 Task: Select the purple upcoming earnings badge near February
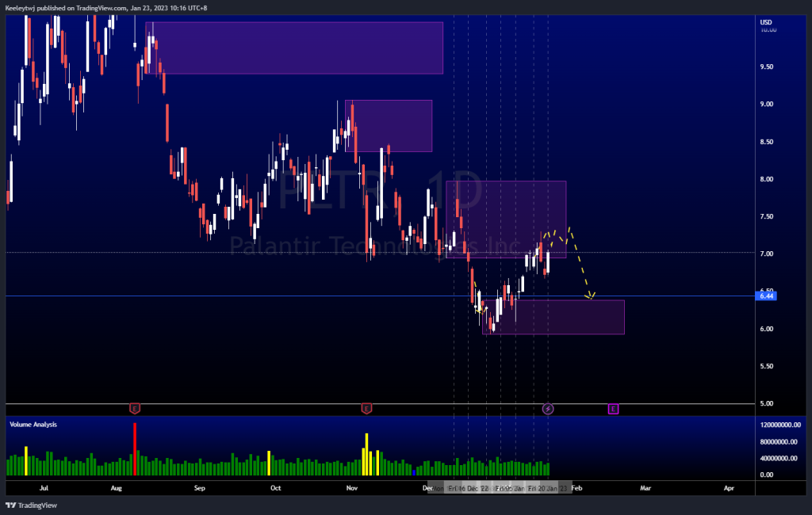coord(612,409)
